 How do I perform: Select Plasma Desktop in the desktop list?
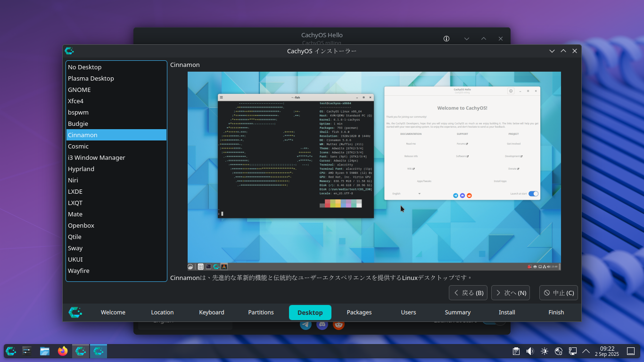click(91, 78)
